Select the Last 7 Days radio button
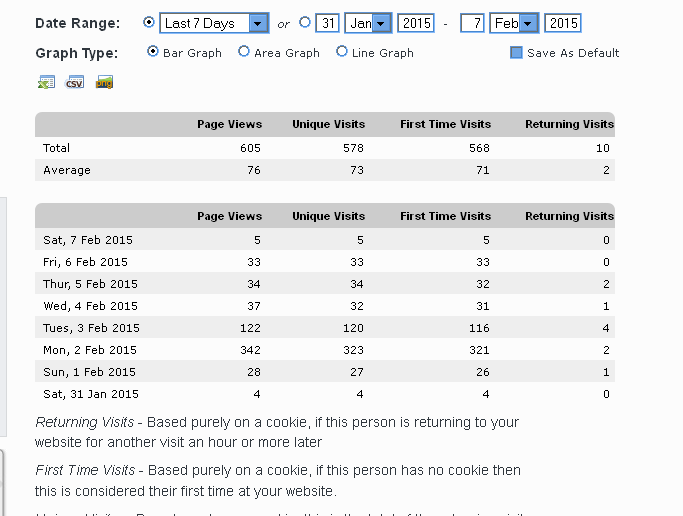This screenshot has height=516, width=683. pos(150,22)
